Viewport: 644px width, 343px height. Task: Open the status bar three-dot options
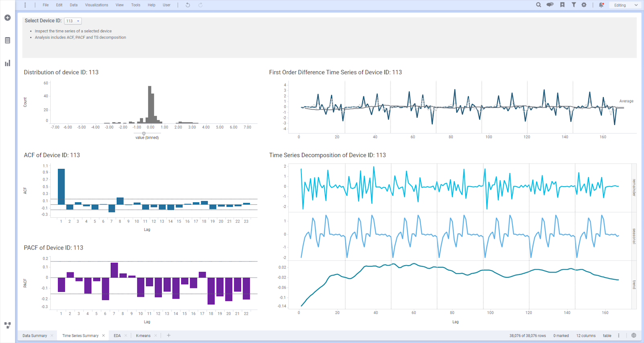pos(619,335)
